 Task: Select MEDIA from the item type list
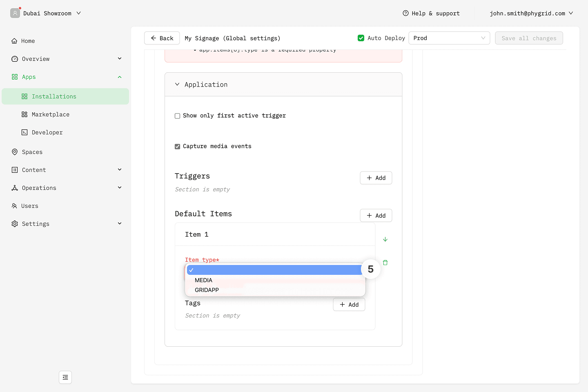tap(204, 280)
